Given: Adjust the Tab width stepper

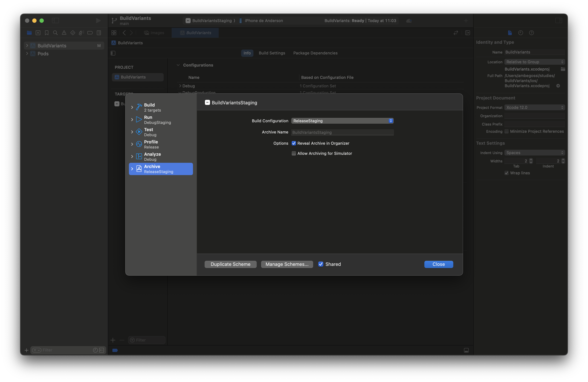Looking at the screenshot, I should point(531,161).
